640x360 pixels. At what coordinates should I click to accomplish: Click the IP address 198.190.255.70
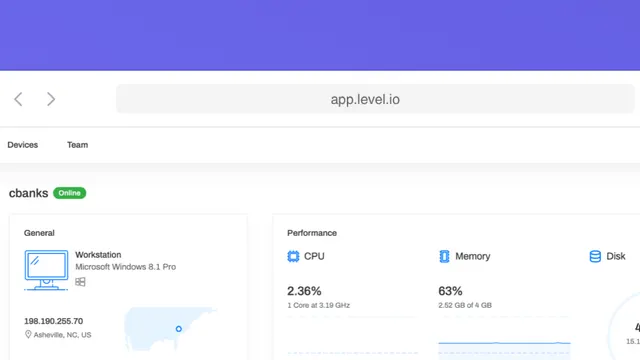coord(53,321)
